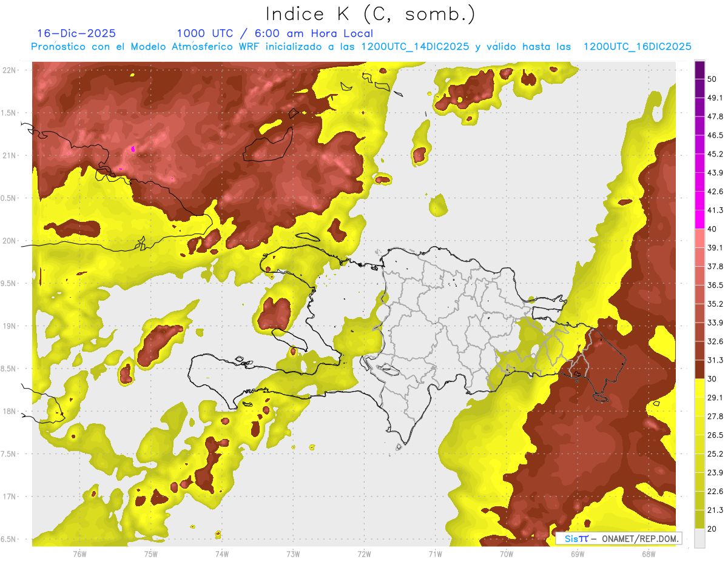Click colorbar value "43.9"

tap(715, 173)
